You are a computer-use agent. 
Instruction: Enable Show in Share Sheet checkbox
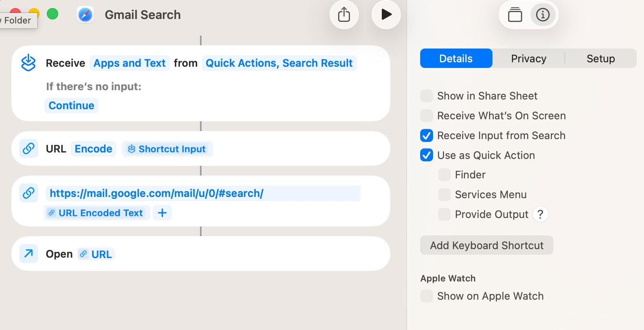(x=427, y=96)
